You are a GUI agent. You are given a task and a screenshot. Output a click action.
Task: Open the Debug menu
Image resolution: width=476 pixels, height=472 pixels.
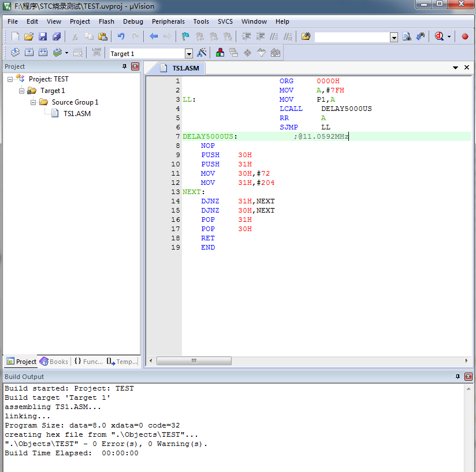pos(133,21)
